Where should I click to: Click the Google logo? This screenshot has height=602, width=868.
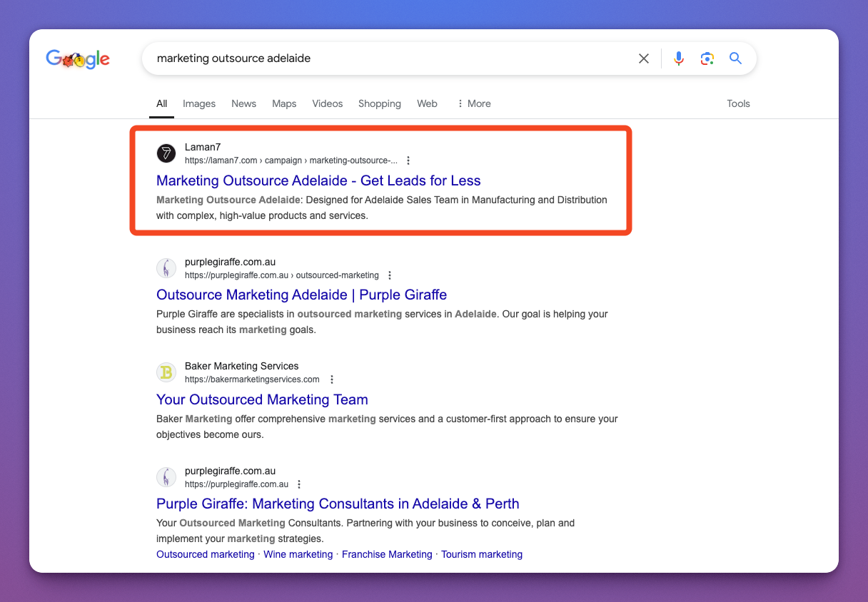tap(78, 59)
